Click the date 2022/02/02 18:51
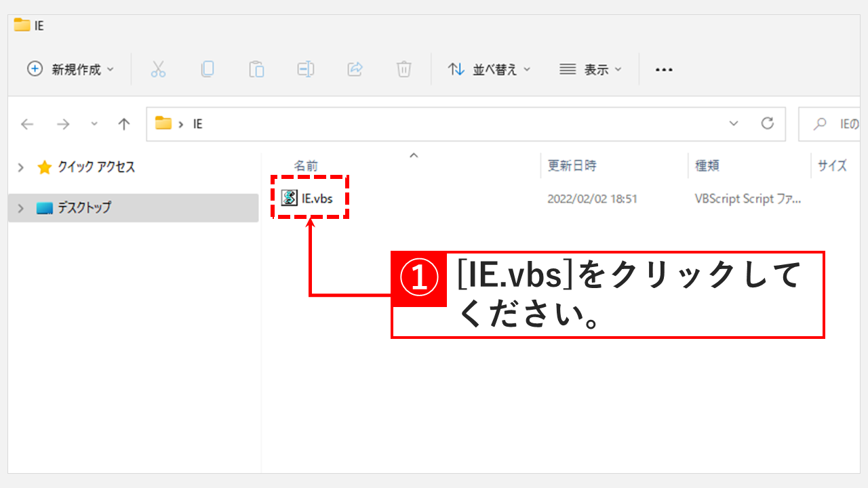The width and height of the screenshot is (868, 488). [592, 199]
